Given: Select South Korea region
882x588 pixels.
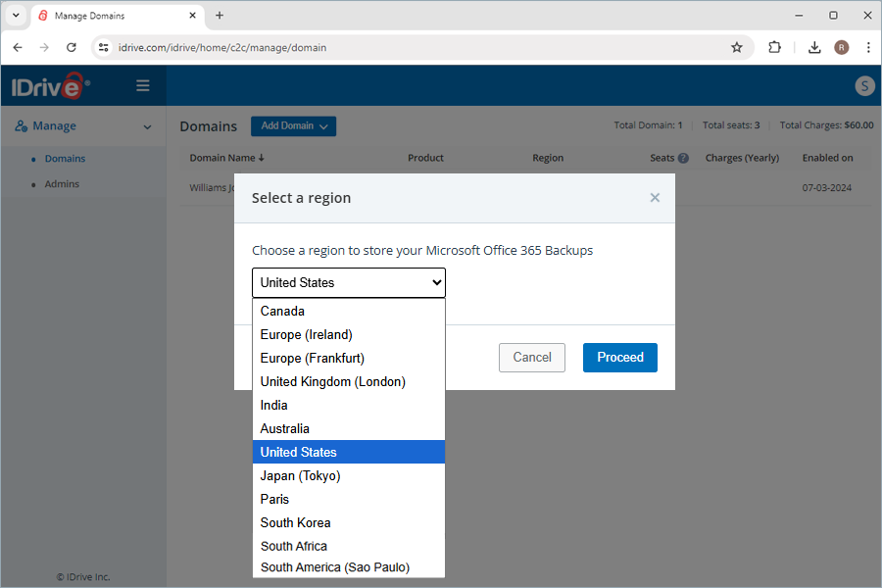Looking at the screenshot, I should tap(349, 522).
